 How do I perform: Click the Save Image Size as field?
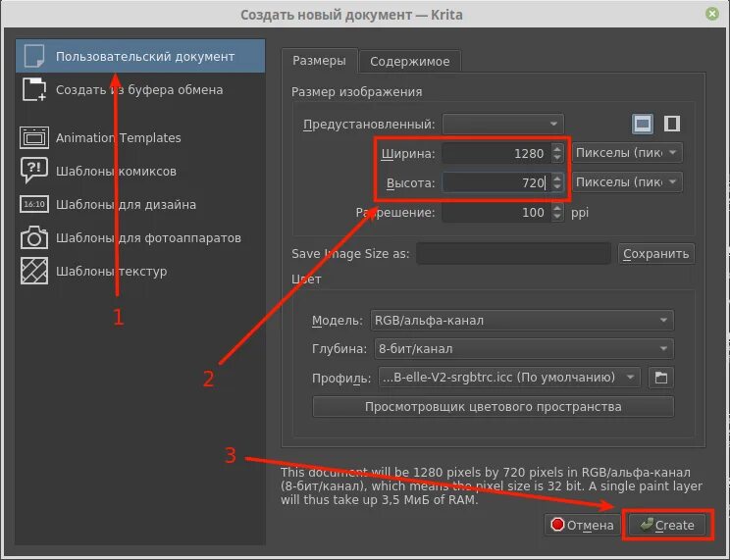[513, 253]
